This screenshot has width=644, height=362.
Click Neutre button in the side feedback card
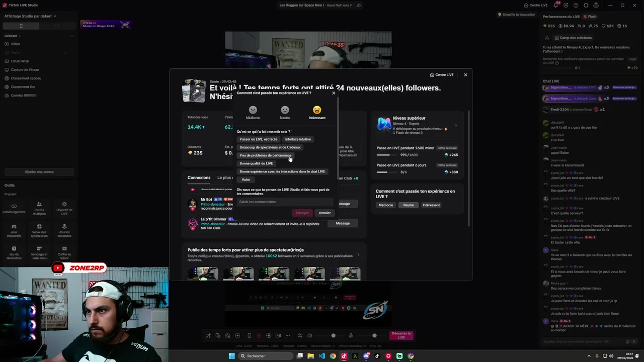click(409, 205)
